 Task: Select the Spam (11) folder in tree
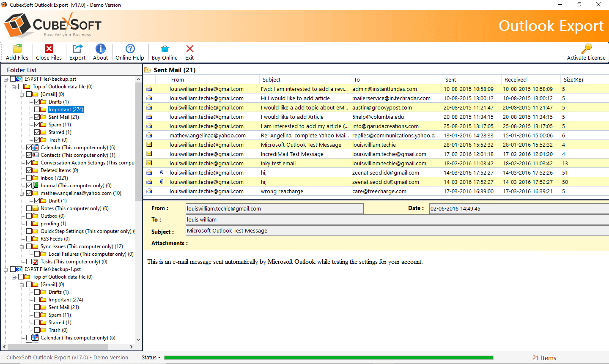coord(60,125)
